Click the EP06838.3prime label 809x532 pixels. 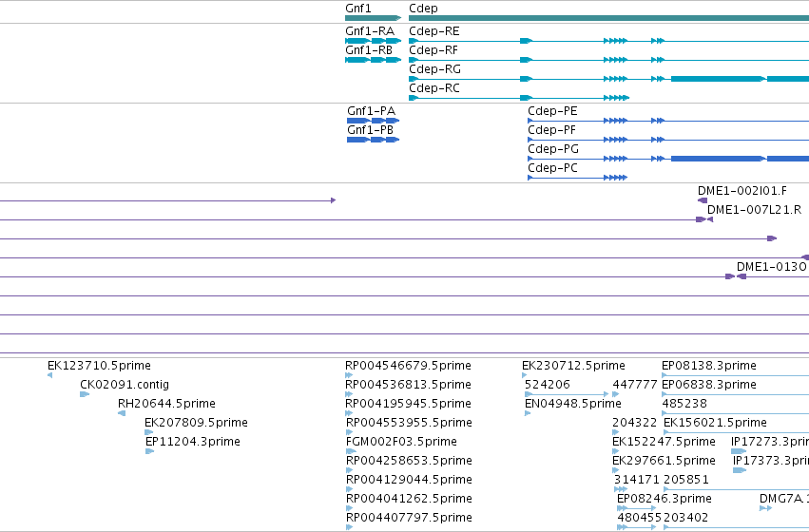click(x=709, y=385)
